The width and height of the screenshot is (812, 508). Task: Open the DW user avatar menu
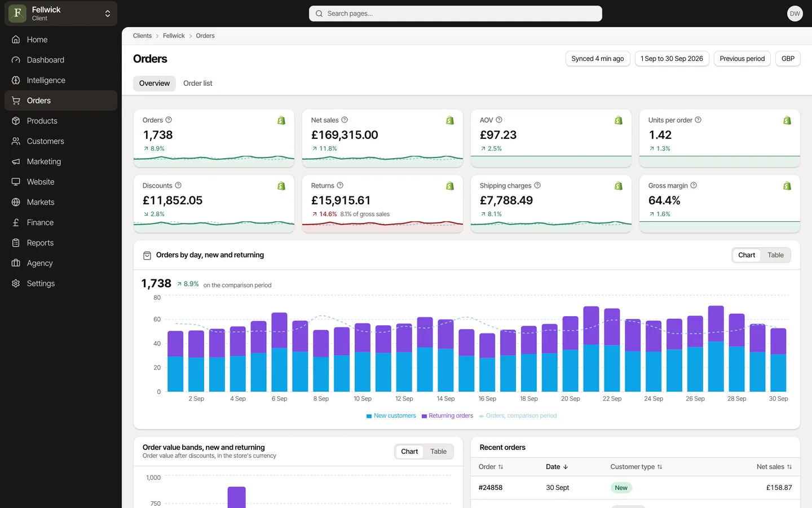pyautogui.click(x=795, y=14)
